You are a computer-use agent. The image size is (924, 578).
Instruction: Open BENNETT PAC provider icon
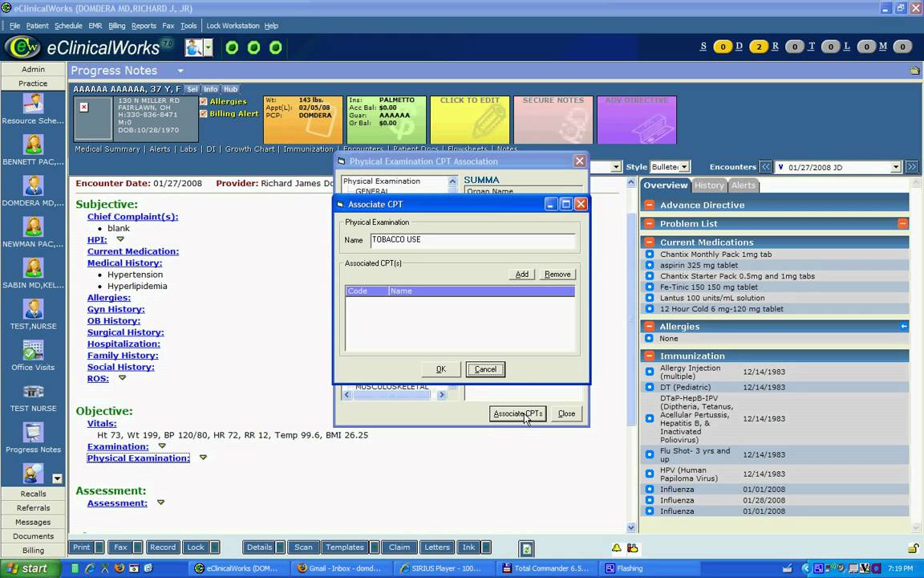(x=33, y=145)
